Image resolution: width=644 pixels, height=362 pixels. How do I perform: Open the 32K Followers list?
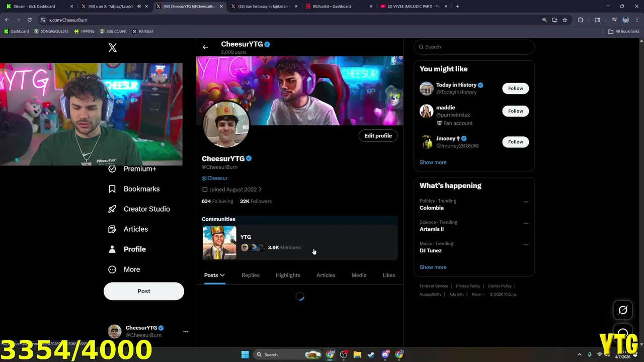click(256, 201)
